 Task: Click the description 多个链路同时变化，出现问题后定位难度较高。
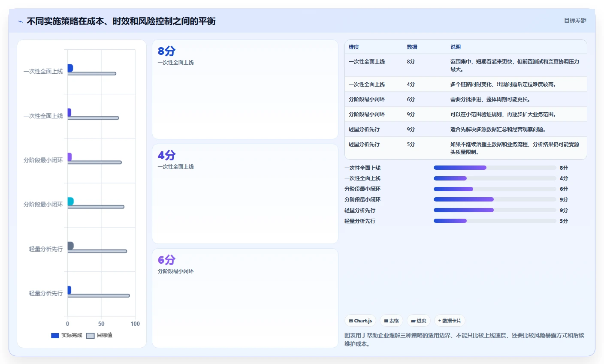503,84
